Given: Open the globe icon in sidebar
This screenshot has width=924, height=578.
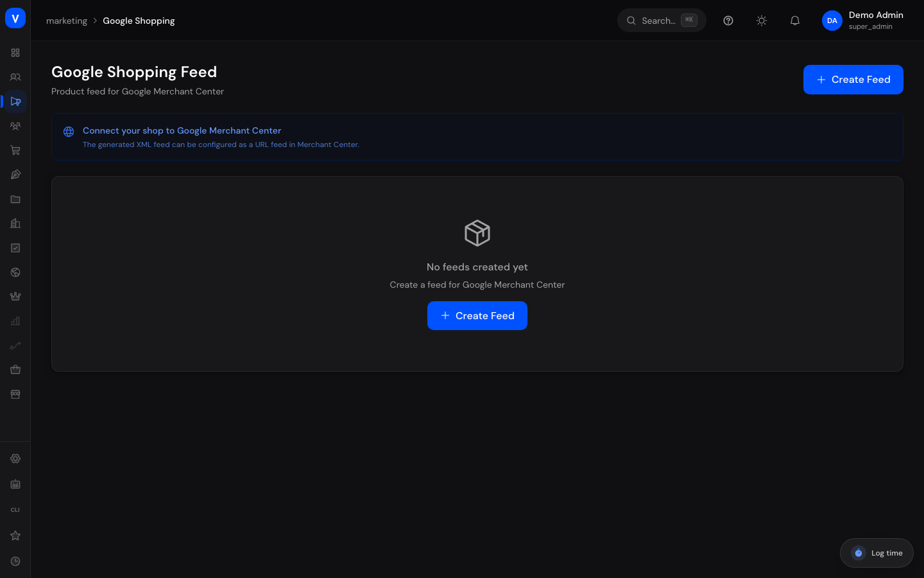Looking at the screenshot, I should click(x=15, y=272).
